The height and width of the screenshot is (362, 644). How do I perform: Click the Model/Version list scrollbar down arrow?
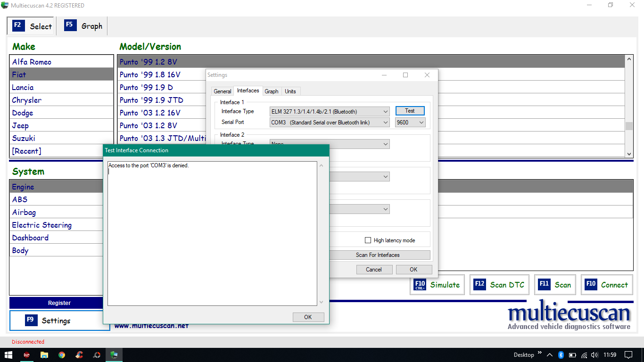pyautogui.click(x=629, y=154)
